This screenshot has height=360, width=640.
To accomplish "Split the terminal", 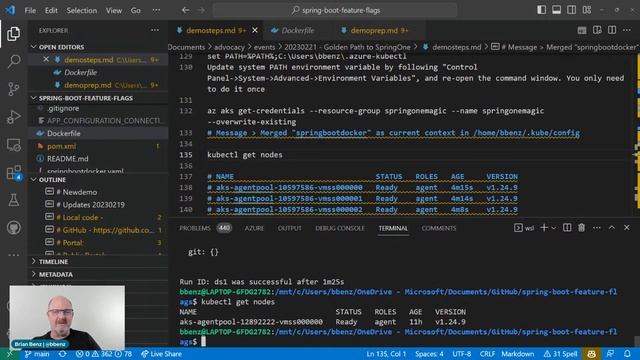I will click(567, 228).
